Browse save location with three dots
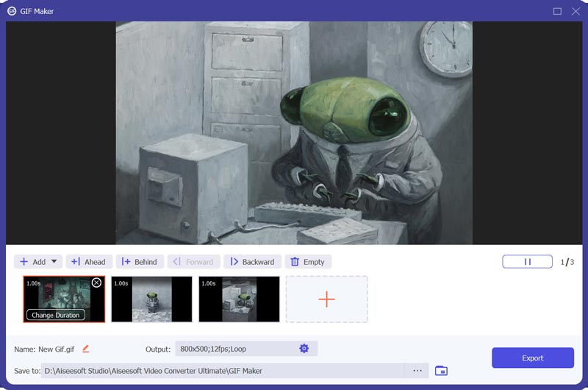The image size is (588, 390). point(417,371)
